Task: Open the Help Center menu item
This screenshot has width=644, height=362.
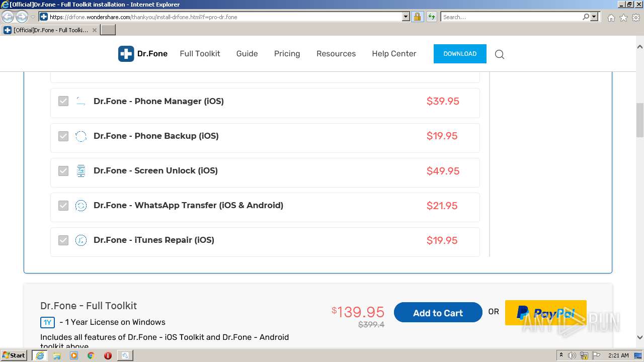Action: click(x=394, y=54)
